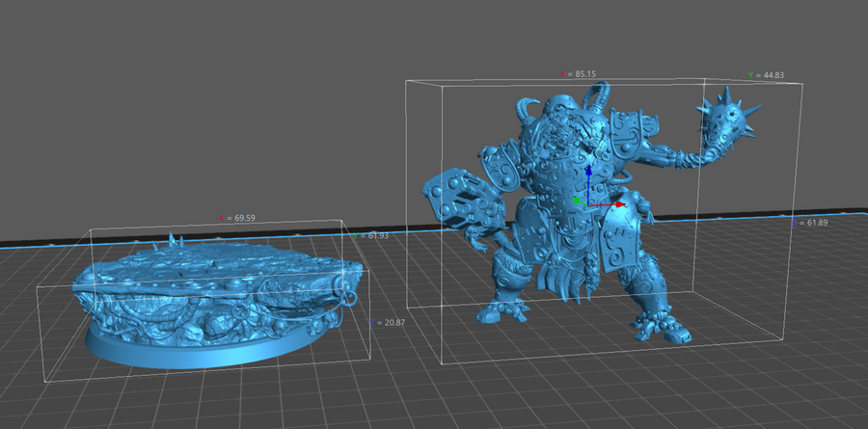Click the warrior's front foot on the right
The image size is (868, 429).
click(x=665, y=329)
